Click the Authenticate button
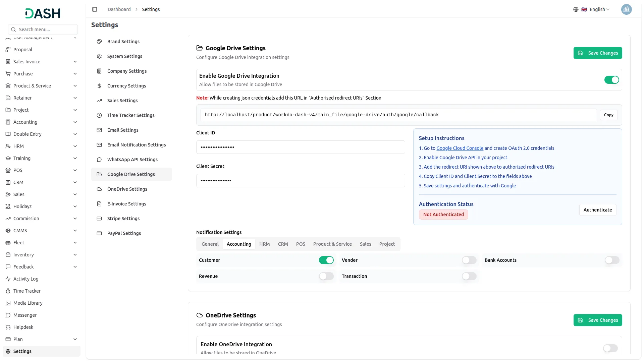Image resolution: width=644 pixels, height=362 pixels. 597,209
